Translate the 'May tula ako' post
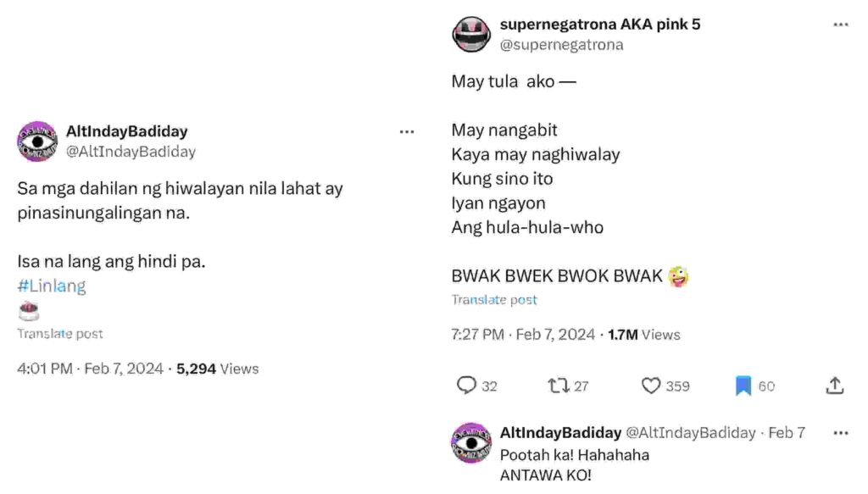 pos(494,300)
